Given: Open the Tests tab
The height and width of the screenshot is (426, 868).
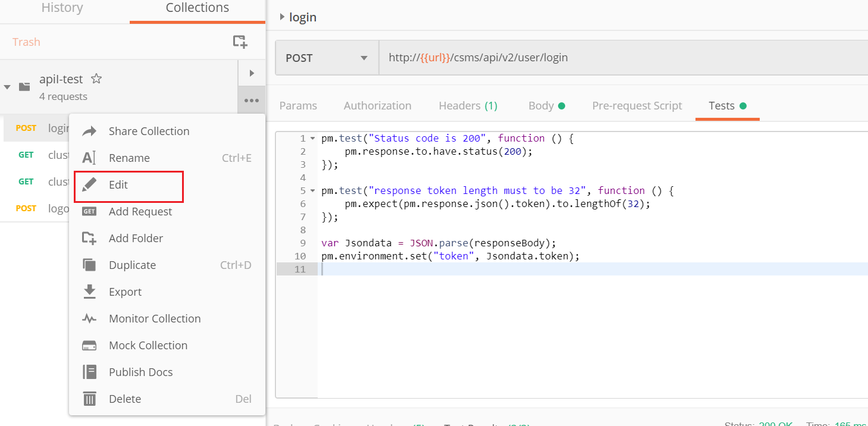Looking at the screenshot, I should point(728,106).
